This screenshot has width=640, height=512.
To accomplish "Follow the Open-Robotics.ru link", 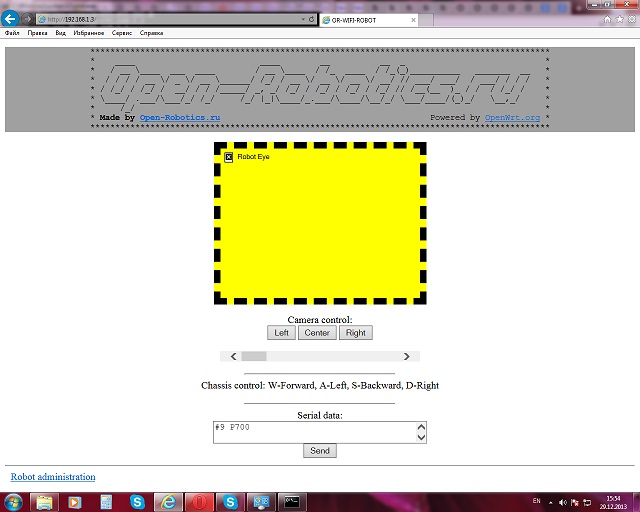I will coord(180,118).
